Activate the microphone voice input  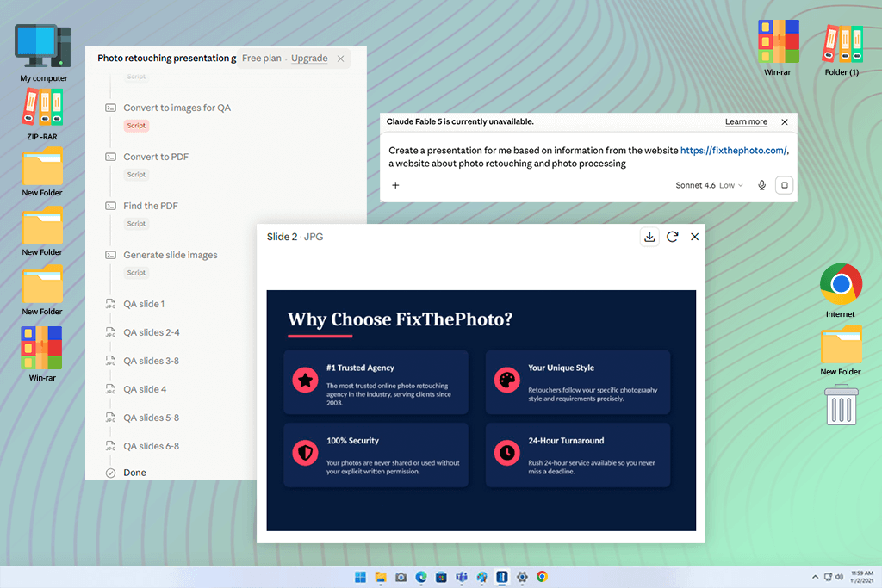click(761, 185)
